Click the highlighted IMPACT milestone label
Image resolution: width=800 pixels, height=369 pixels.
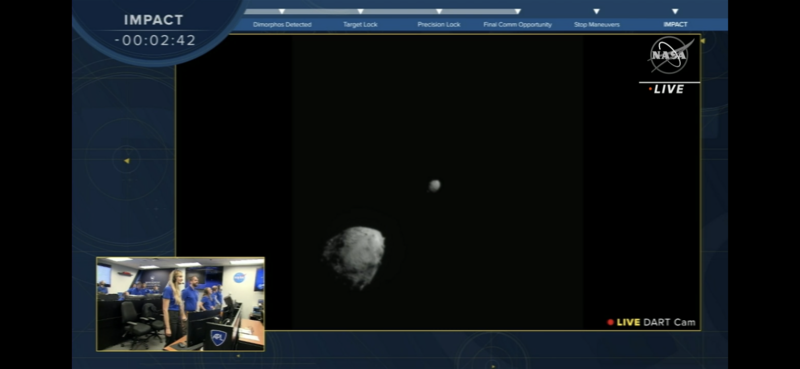click(675, 24)
